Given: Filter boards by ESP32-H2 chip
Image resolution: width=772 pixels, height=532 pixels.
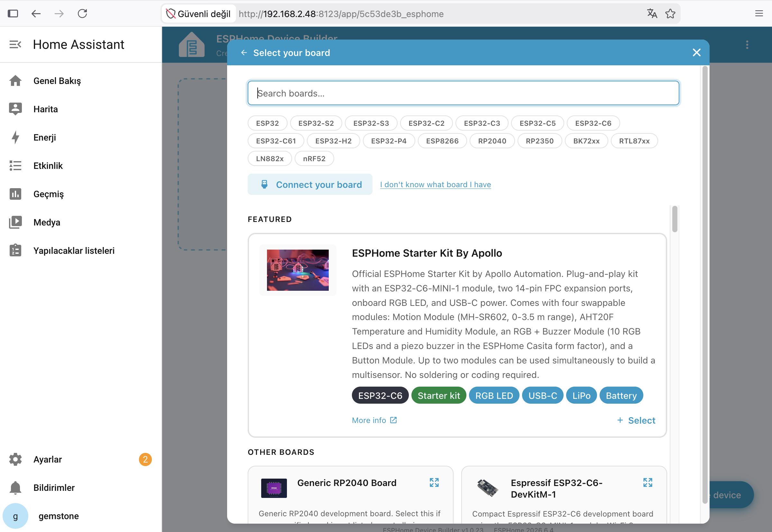Looking at the screenshot, I should [333, 141].
